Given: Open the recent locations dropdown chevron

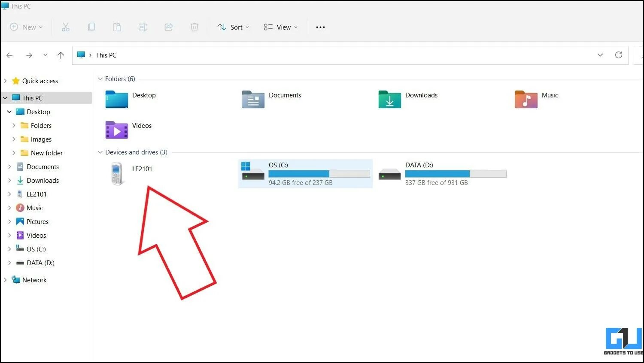Looking at the screenshot, I should tap(45, 55).
